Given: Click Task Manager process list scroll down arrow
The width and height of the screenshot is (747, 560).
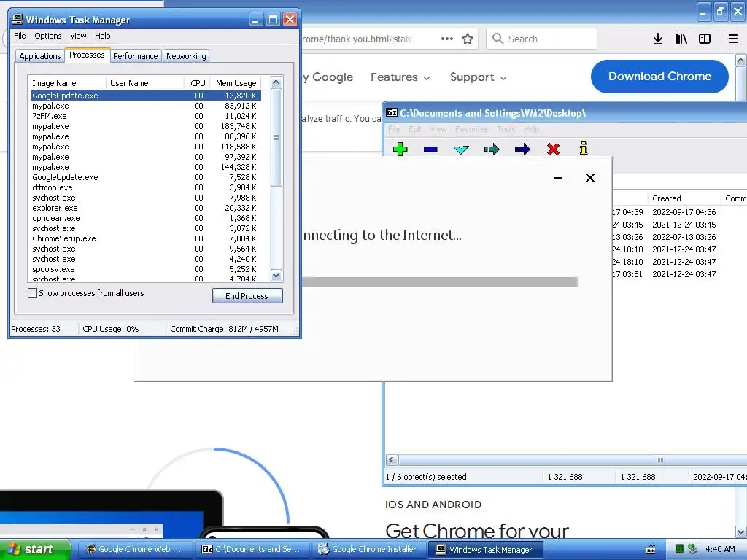Looking at the screenshot, I should [276, 275].
